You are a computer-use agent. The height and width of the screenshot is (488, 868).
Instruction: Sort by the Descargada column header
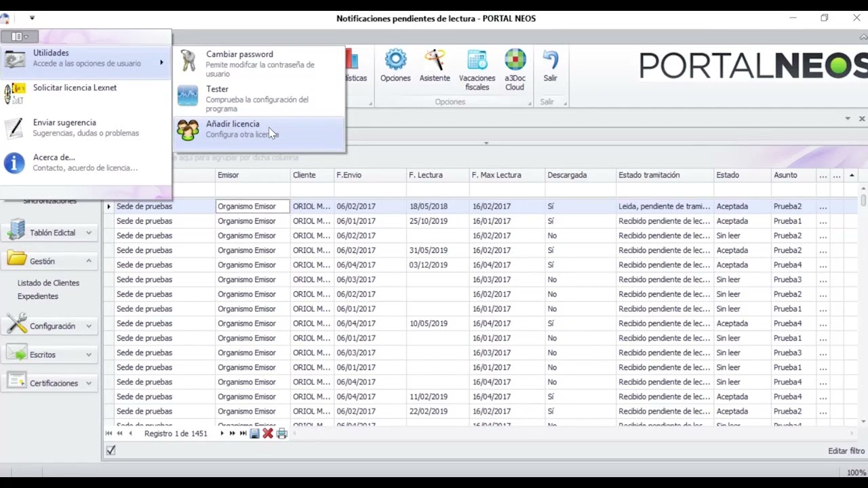pos(580,175)
